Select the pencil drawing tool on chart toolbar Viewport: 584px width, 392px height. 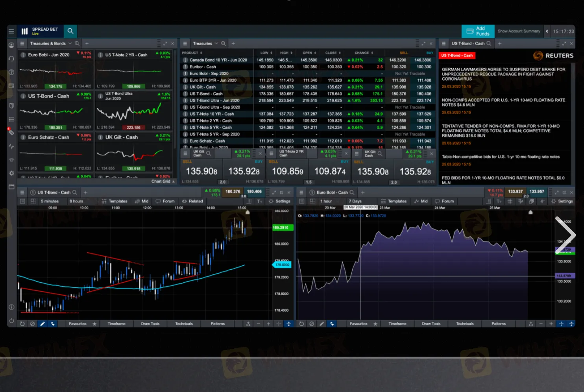43,324
